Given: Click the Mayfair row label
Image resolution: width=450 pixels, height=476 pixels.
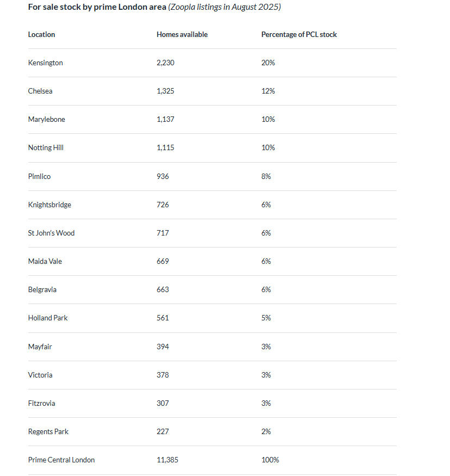Looking at the screenshot, I should [40, 347].
